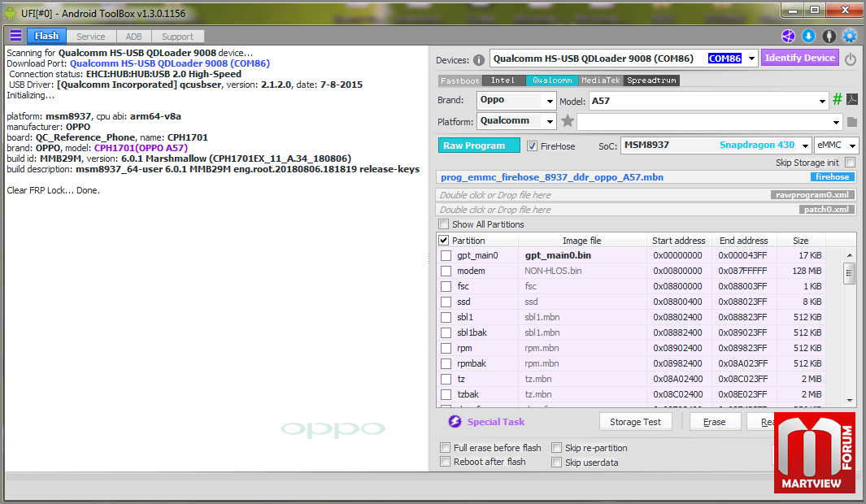
Task: Click the Raw Program button
Action: (479, 146)
